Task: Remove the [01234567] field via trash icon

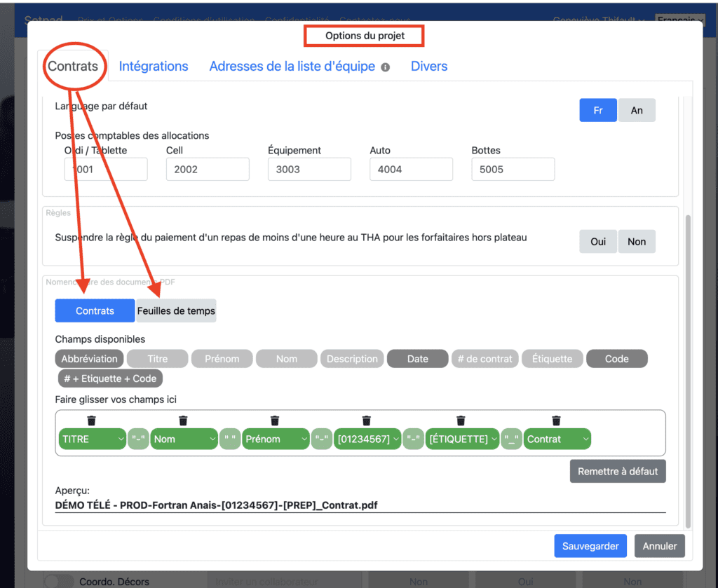Action: click(x=367, y=421)
